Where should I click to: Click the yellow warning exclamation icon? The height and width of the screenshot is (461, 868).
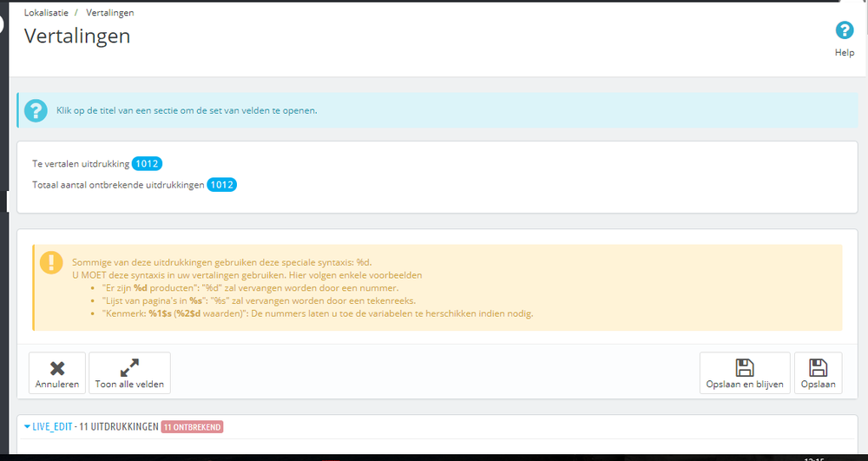pos(51,262)
